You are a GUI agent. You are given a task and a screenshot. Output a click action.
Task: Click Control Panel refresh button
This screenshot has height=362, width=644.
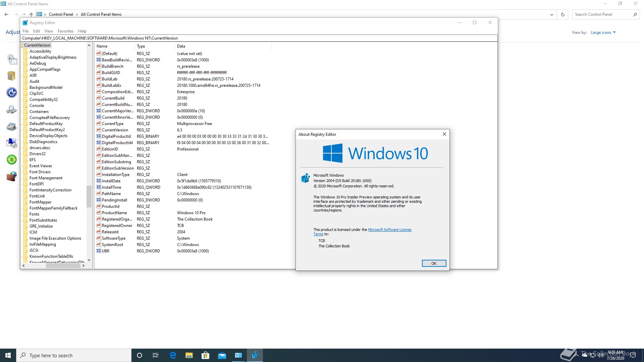(563, 14)
